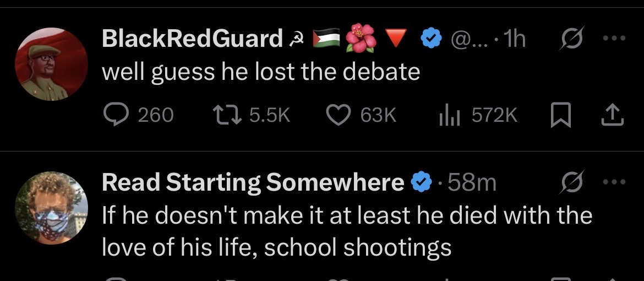Open BlackRedGuard's profile avatar
Screen dimensions: 644x281
[51, 64]
